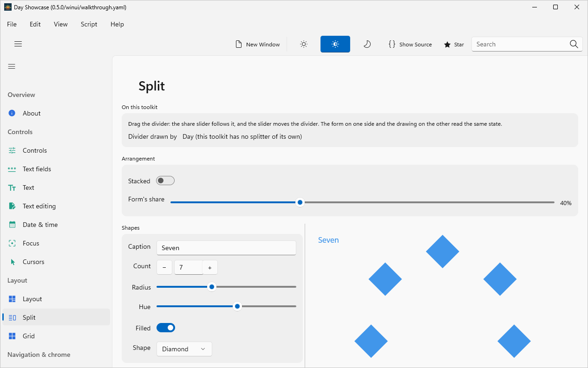Click the topmost diamond shape
The width and height of the screenshot is (588, 368).
click(x=443, y=252)
